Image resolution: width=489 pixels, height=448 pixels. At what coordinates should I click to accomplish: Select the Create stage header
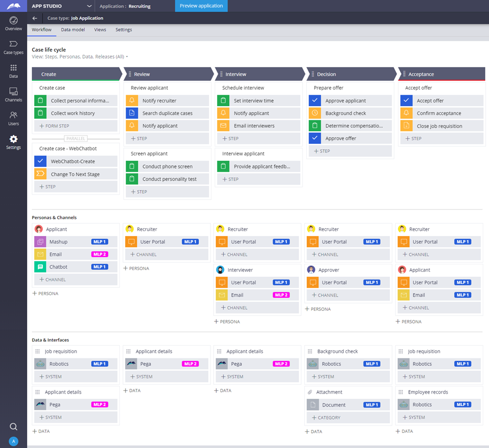click(x=76, y=74)
